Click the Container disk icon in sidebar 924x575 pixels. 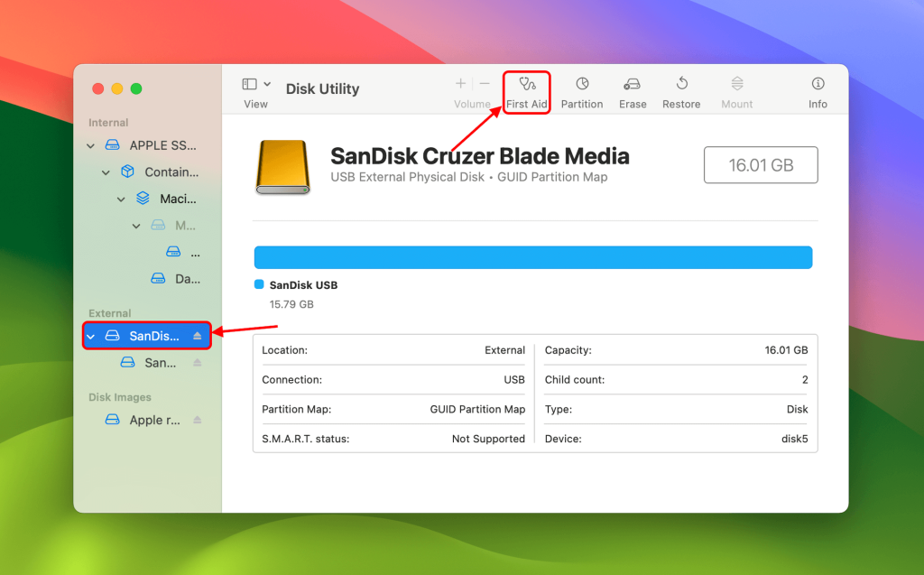(x=129, y=172)
